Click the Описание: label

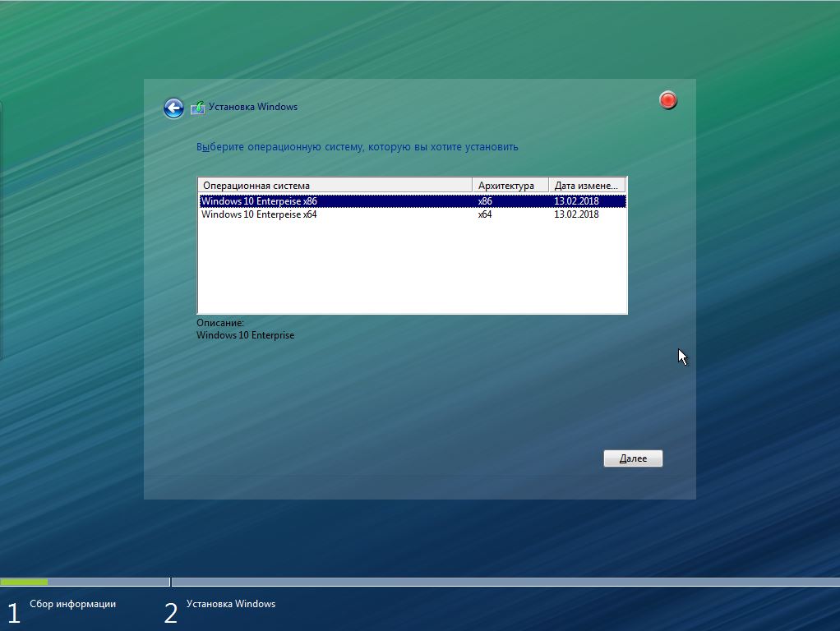click(220, 323)
